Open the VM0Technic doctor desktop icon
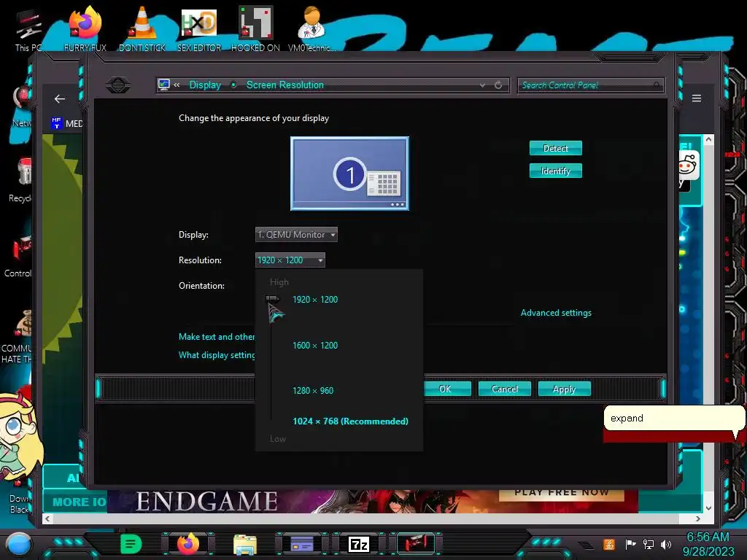Image resolution: width=747 pixels, height=560 pixels. coord(311,28)
